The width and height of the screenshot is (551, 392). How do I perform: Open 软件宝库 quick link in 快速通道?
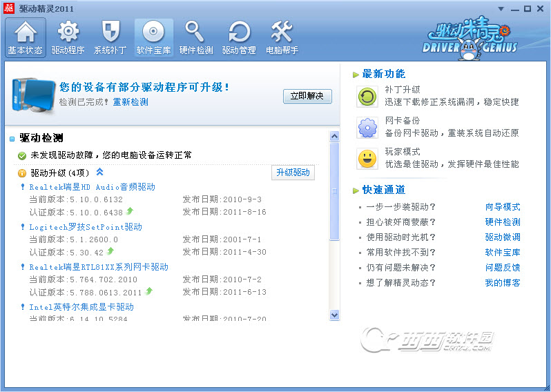click(503, 252)
